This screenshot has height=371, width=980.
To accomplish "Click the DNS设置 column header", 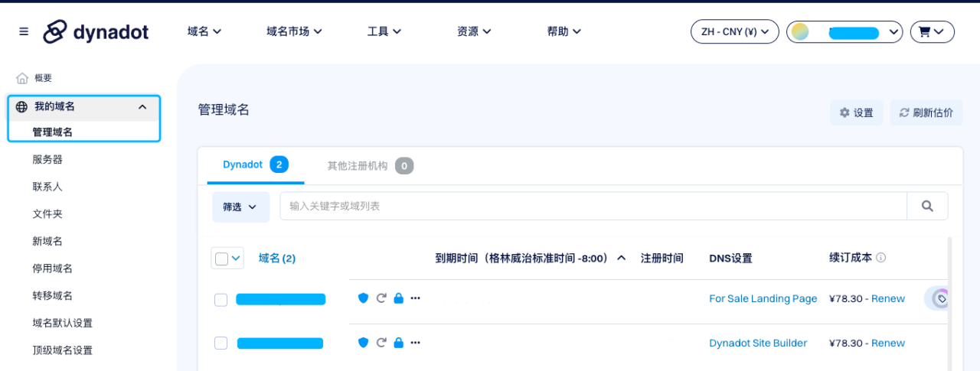I will (x=731, y=259).
